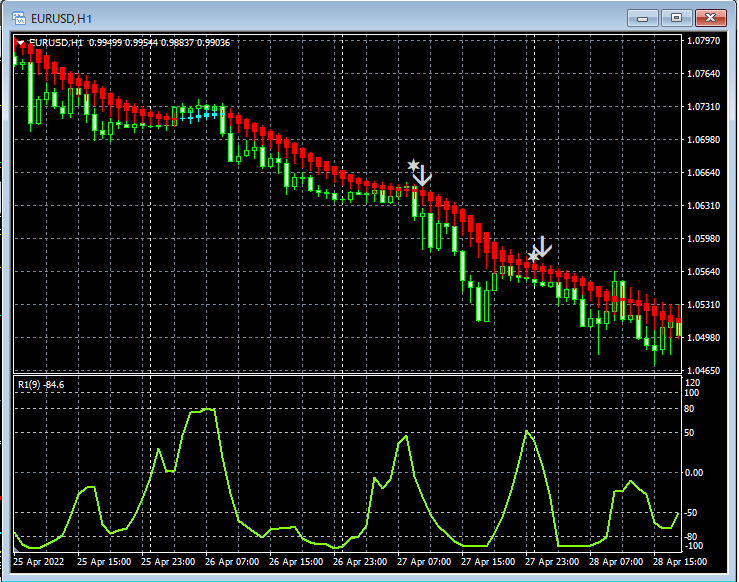Click the 1.07970 price scale label
This screenshot has height=582, width=739.
point(704,41)
